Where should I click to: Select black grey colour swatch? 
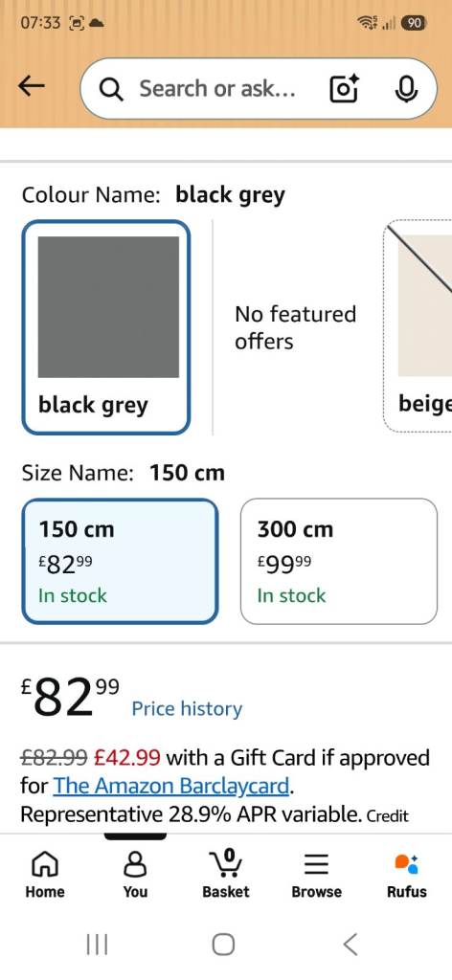(105, 327)
